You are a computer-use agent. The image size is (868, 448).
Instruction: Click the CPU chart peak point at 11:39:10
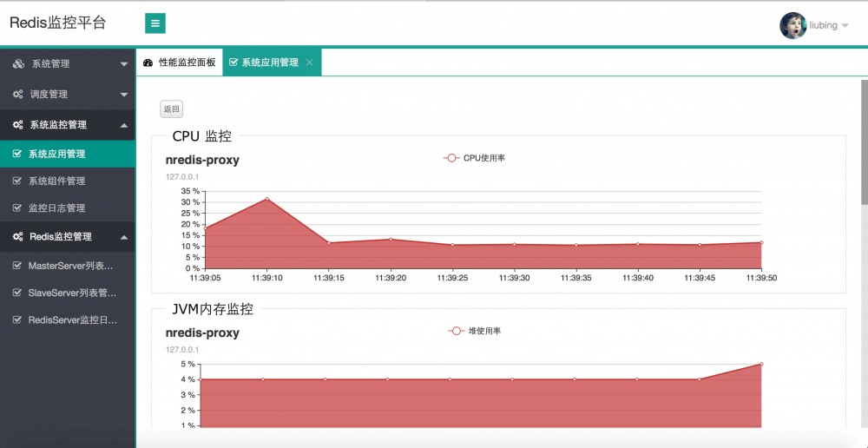(266, 199)
